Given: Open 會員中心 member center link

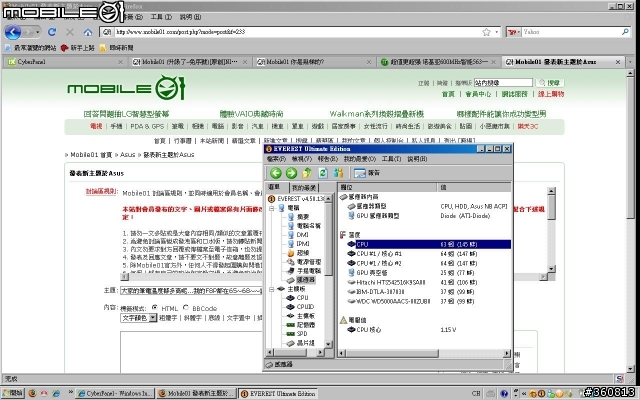Looking at the screenshot, I should (478, 94).
